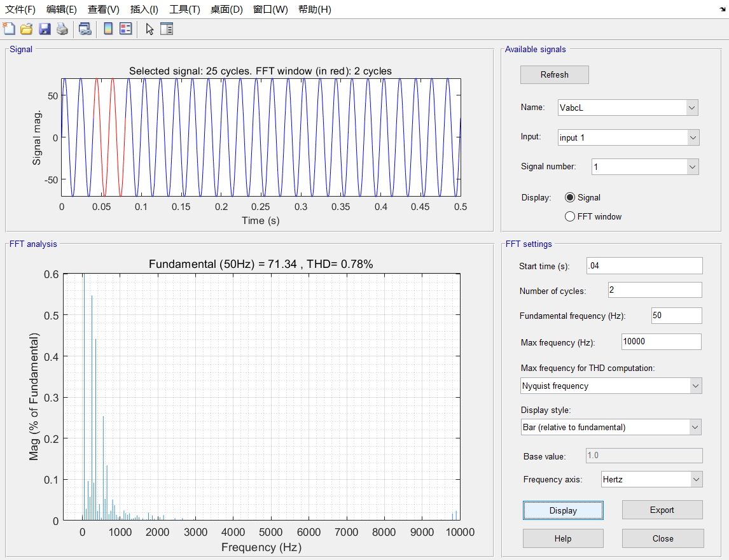The height and width of the screenshot is (560, 729).
Task: Open the Property Editor icon
Action: click(166, 29)
